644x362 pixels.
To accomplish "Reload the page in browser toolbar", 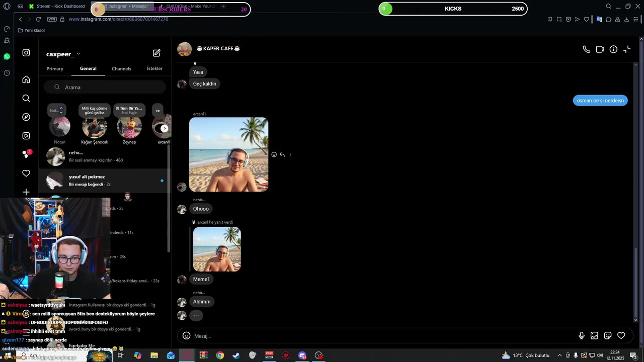I will 38,19.
